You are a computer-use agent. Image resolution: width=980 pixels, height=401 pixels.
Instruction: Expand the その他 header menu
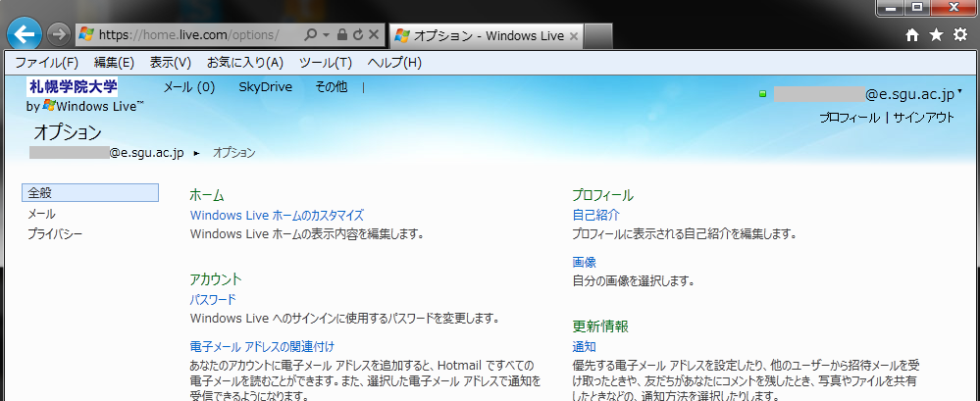(332, 87)
